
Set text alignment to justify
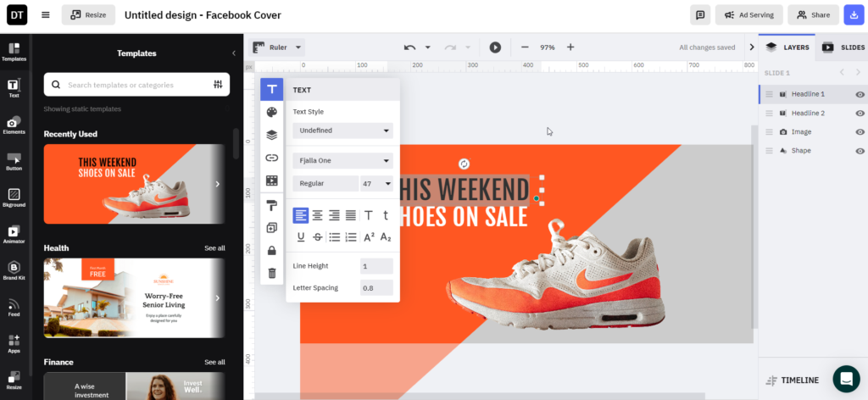coord(350,215)
